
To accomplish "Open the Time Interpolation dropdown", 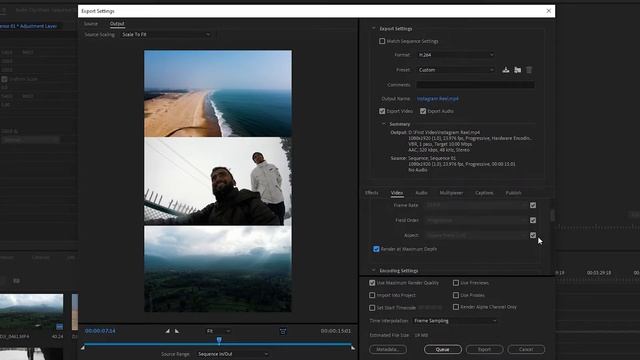I will click(x=455, y=321).
